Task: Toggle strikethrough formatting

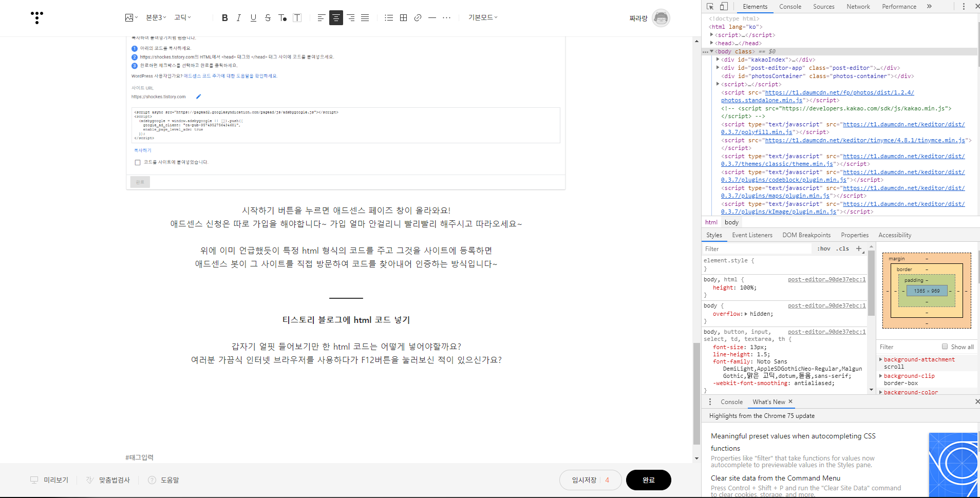Action: [268, 18]
